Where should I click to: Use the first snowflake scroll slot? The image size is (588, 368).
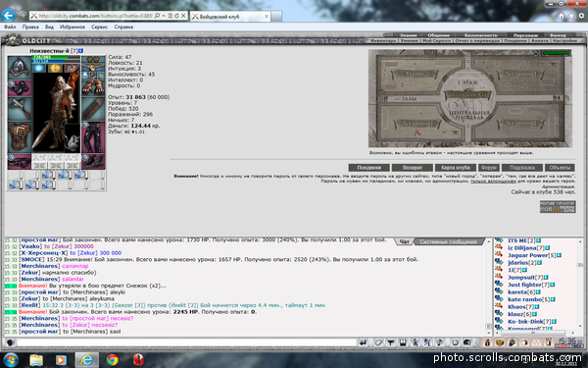(48, 175)
